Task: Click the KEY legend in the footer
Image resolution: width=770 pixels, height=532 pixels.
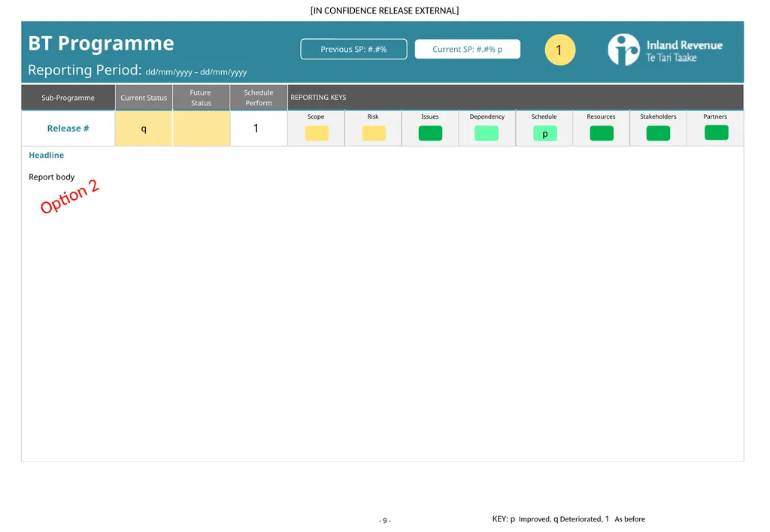Action: [568, 518]
